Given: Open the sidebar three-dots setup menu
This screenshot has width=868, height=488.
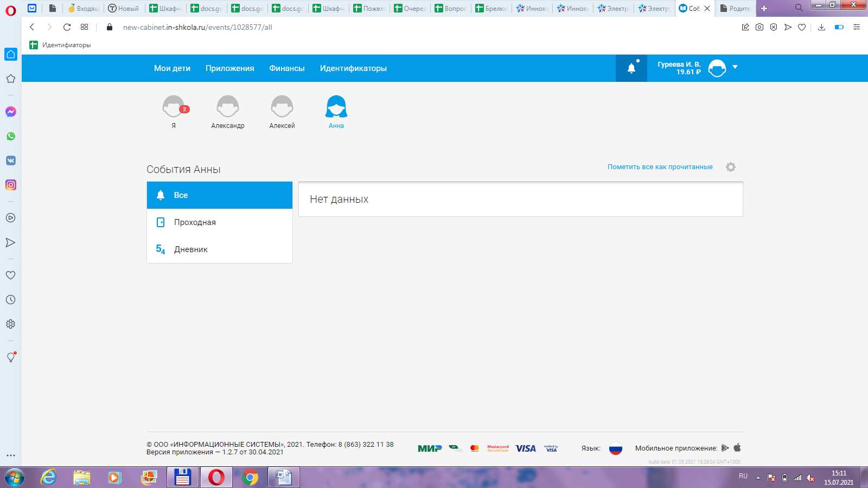Looking at the screenshot, I should point(10,455).
